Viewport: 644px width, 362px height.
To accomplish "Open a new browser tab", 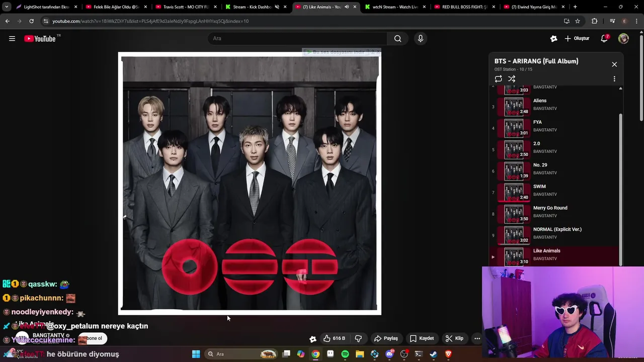I will 575,7.
